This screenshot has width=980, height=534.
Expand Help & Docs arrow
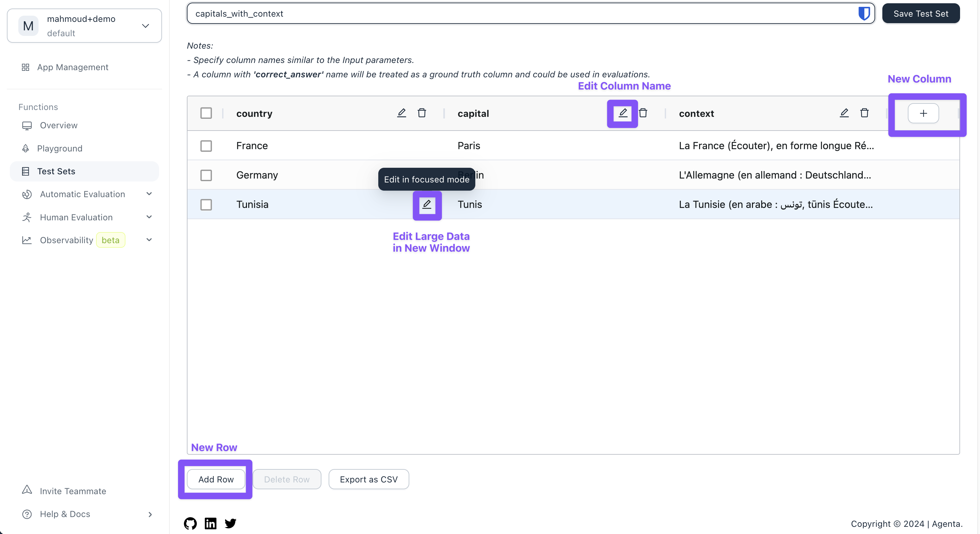[150, 515]
